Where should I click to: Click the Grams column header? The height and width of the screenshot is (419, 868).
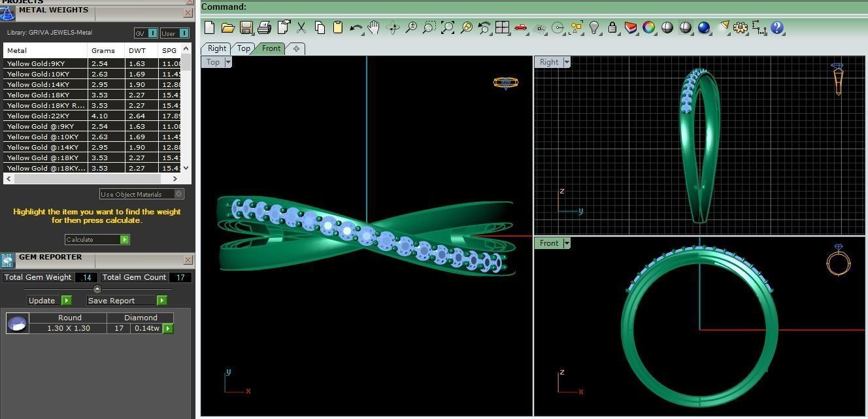[x=106, y=50]
